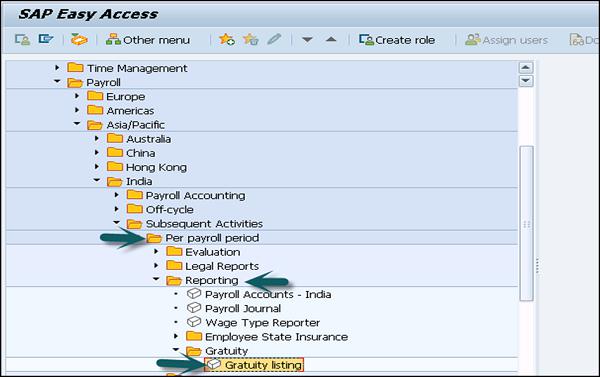
Task: Click the User menu toolbar icon
Action: coord(22,40)
